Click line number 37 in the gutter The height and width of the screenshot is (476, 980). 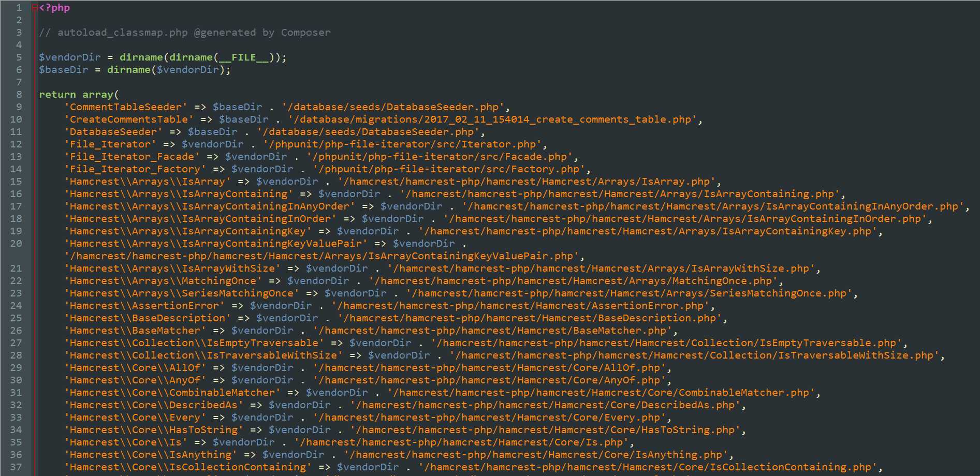tap(16, 467)
